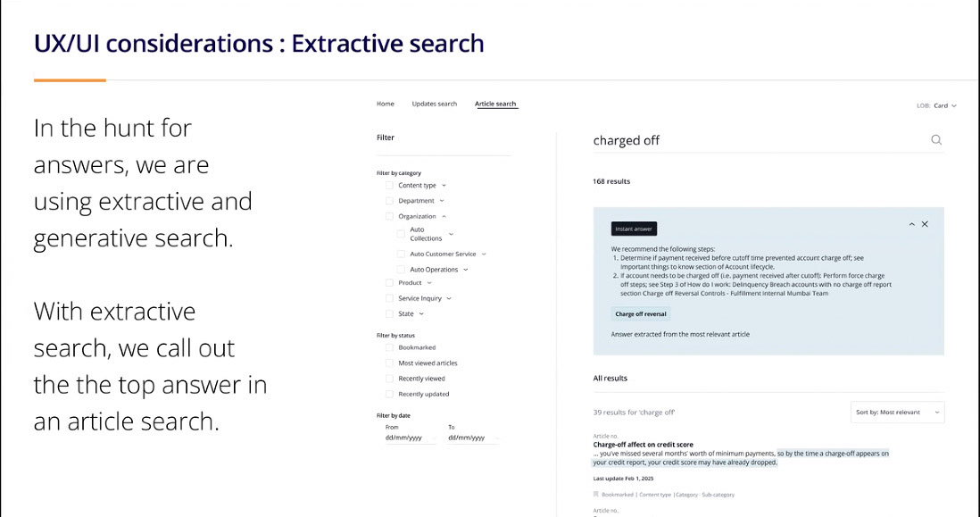
Task: Open the Charge-off affect on credit score article
Action: [643, 445]
